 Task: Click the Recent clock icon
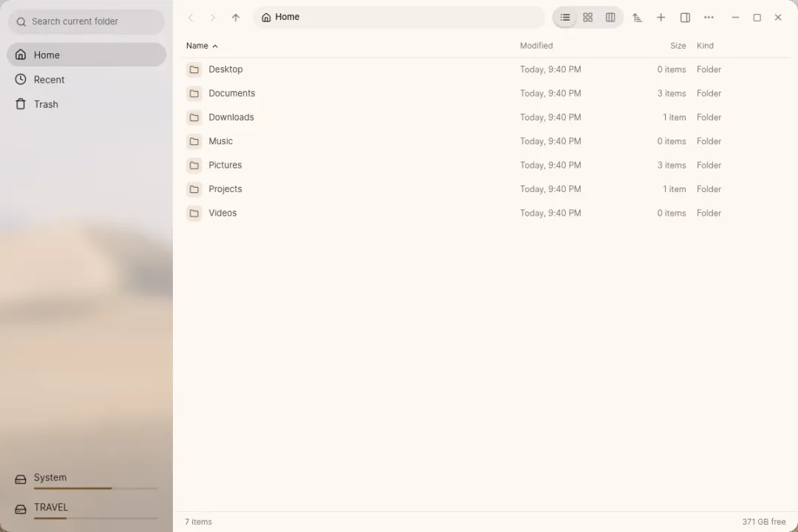coord(21,79)
